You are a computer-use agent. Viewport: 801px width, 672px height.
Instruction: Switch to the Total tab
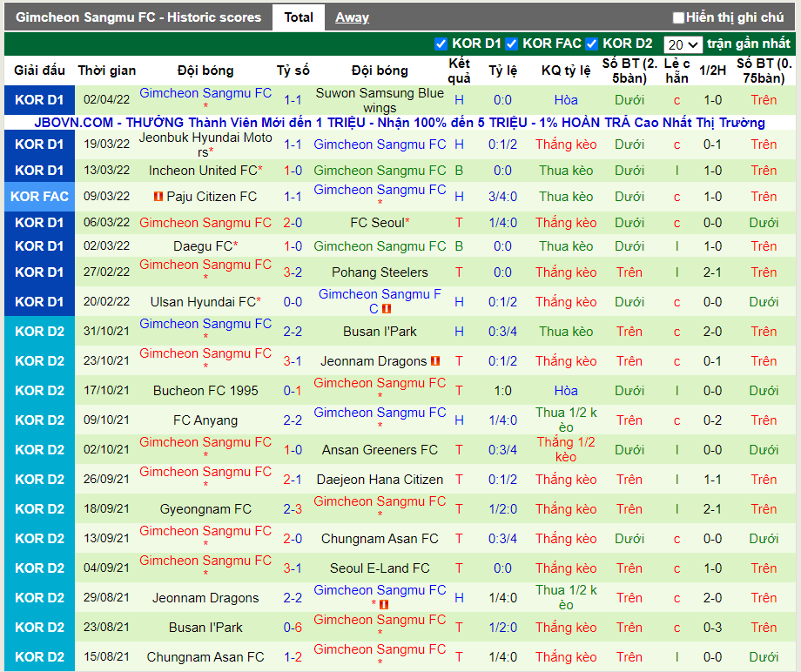299,17
